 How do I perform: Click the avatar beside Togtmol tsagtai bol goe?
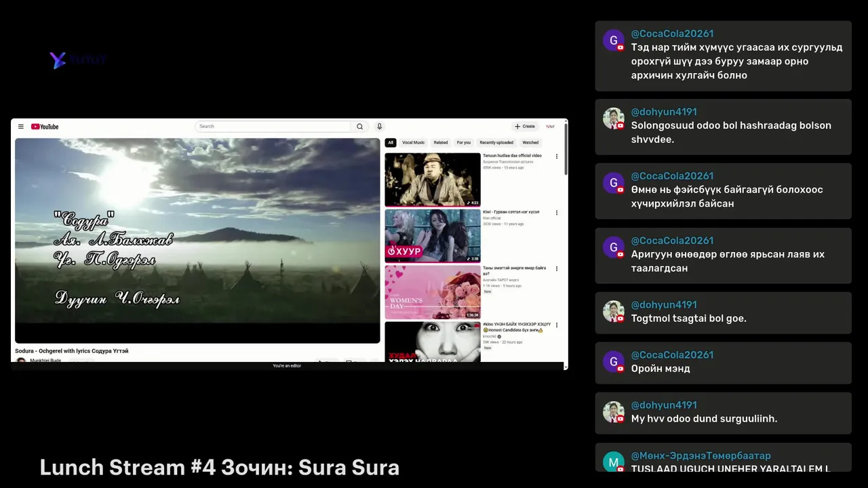pos(614,311)
